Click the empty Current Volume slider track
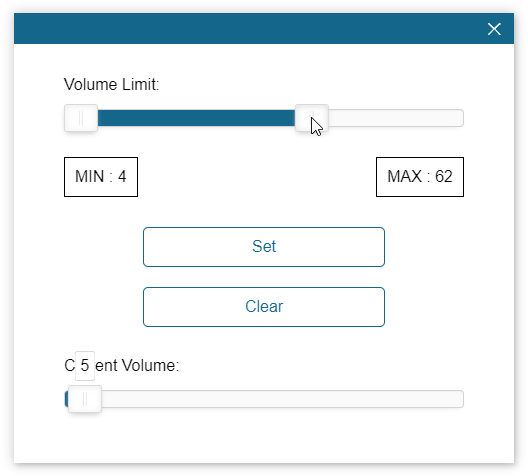This screenshot has width=528, height=476. pos(282,399)
